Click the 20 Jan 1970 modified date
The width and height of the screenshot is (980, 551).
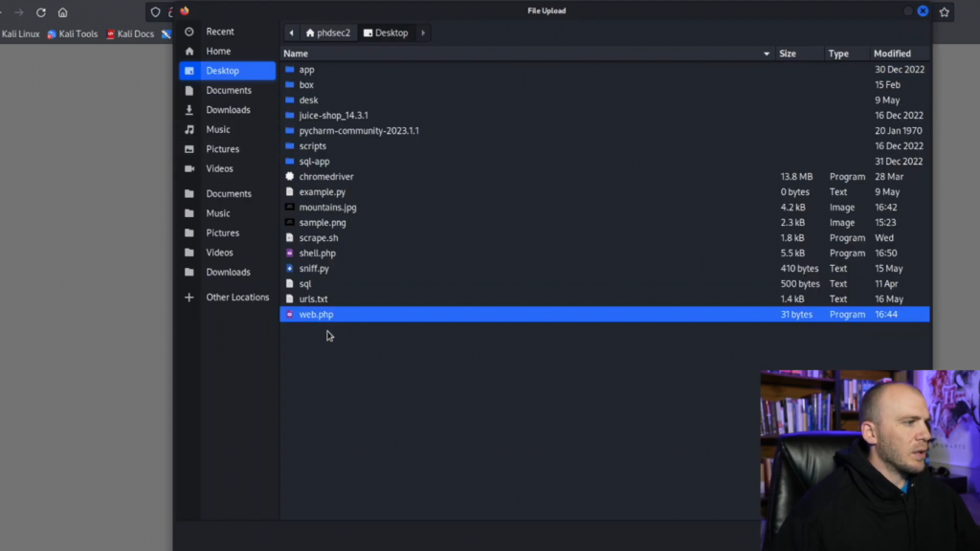pyautogui.click(x=898, y=130)
